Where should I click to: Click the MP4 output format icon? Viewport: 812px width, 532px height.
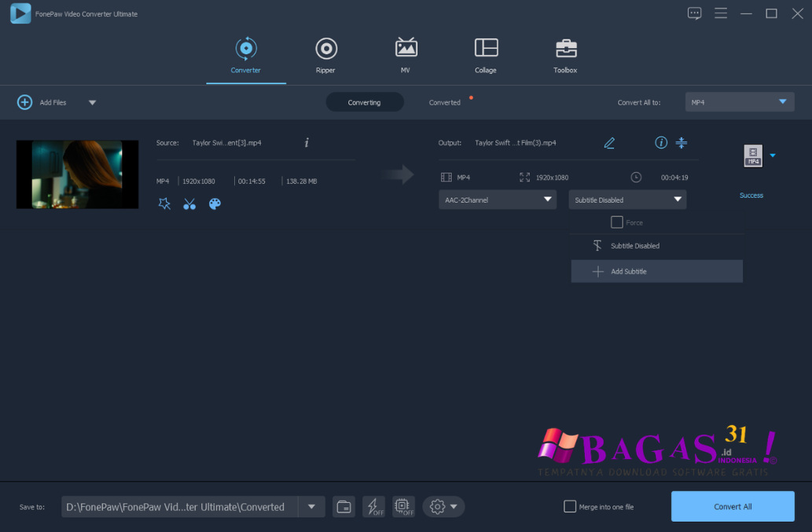753,156
